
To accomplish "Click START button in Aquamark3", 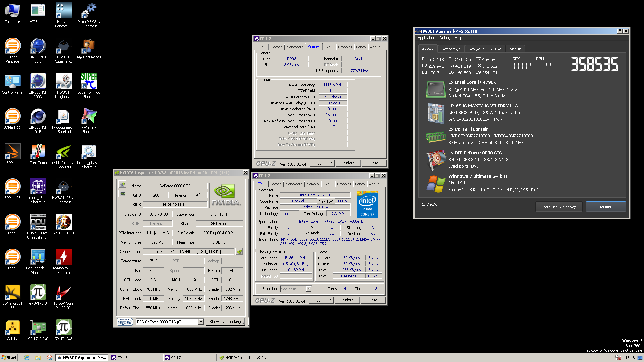I will 605,207.
